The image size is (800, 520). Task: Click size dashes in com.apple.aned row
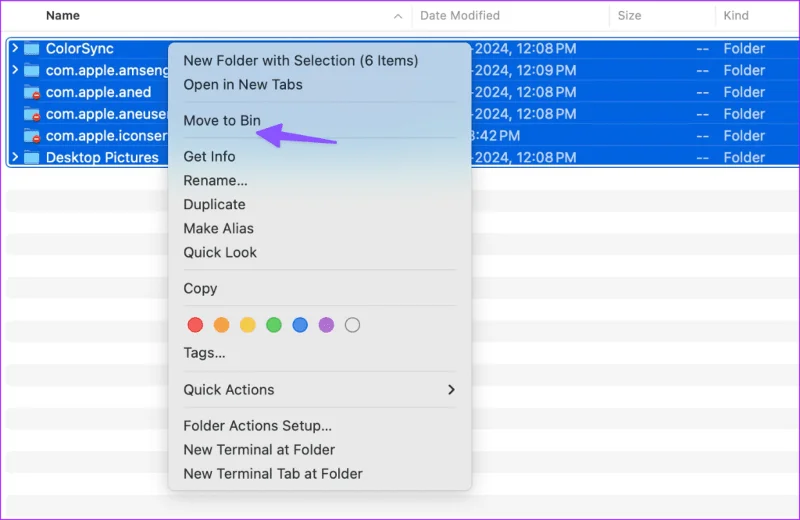[703, 92]
